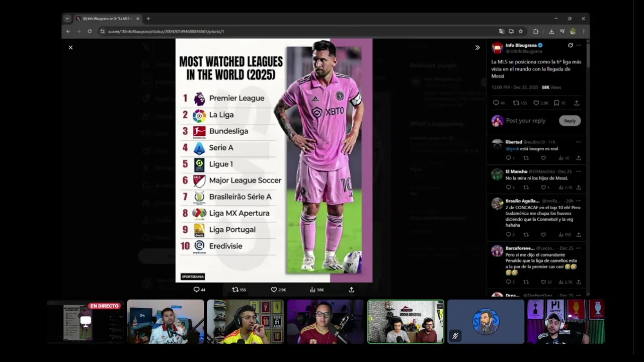Open a new browser tab with the plus button
644x362 pixels.
click(x=148, y=19)
